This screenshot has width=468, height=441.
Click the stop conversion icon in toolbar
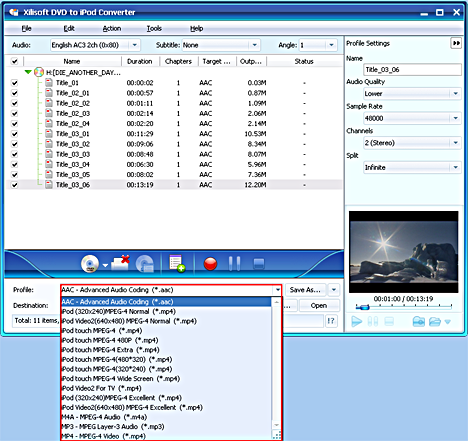[259, 264]
